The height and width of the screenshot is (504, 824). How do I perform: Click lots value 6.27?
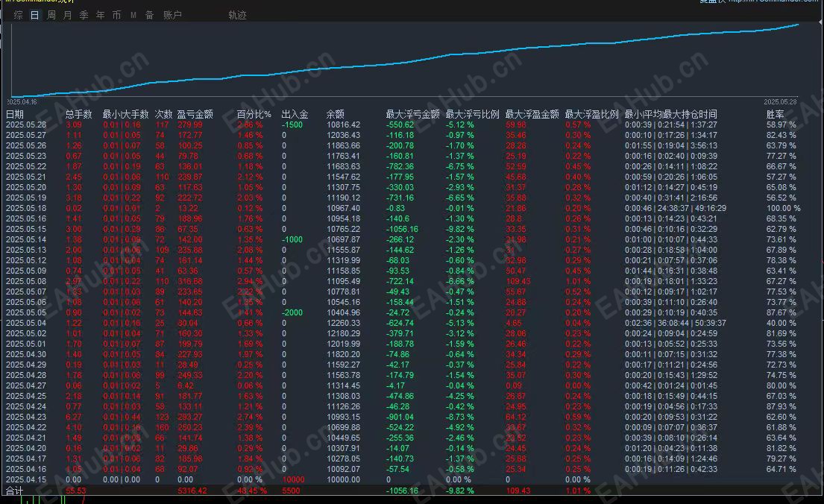coord(74,417)
